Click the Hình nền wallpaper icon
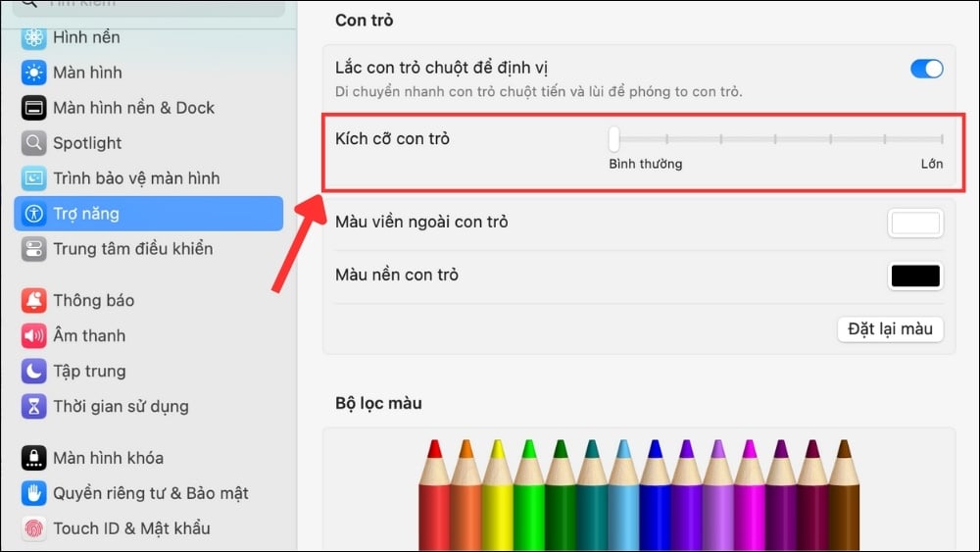980x552 pixels. pyautogui.click(x=34, y=37)
